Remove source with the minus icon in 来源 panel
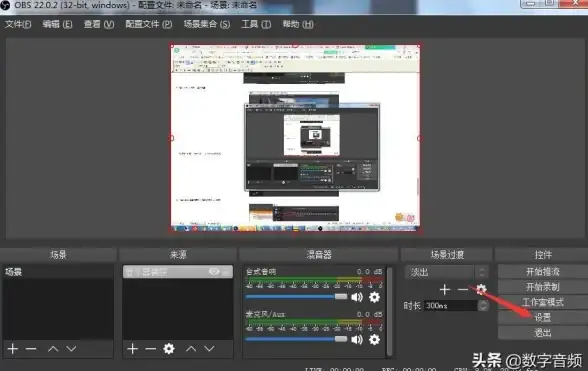Viewport: 588px width, 371px height. pyautogui.click(x=150, y=349)
